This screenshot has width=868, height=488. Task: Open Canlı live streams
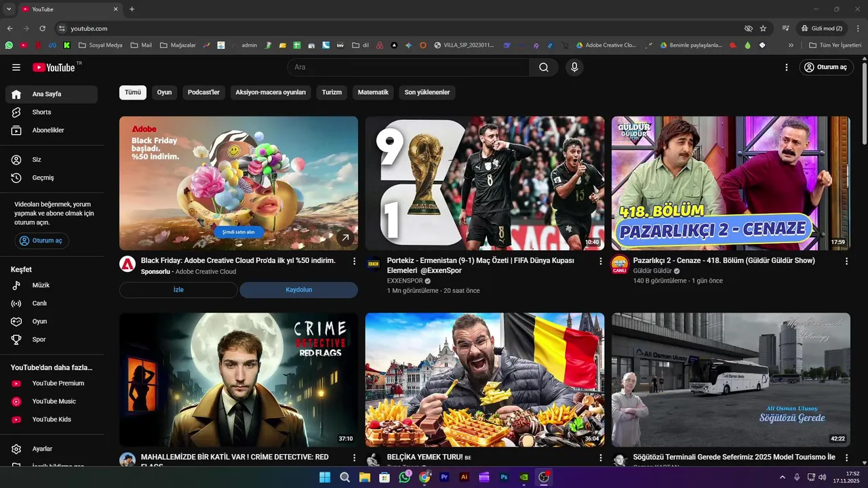(52, 304)
